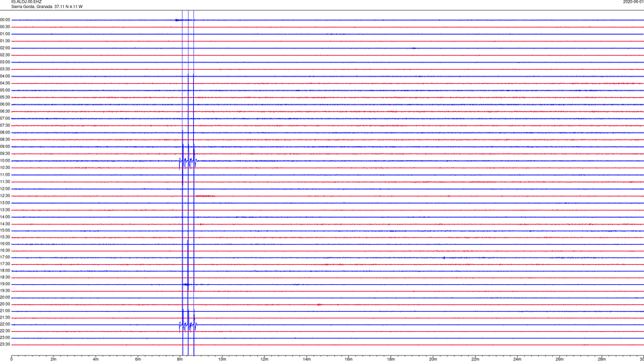Select the 15:00 trace time label
The height and width of the screenshot is (362, 644).
[5, 230]
